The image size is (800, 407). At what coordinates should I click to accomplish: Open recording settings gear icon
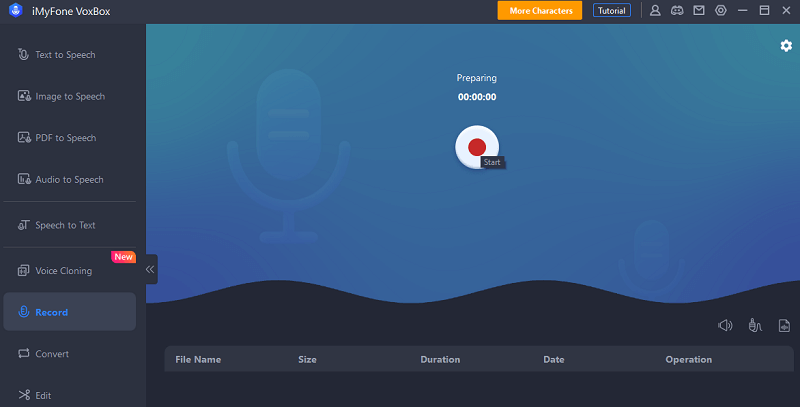click(786, 46)
